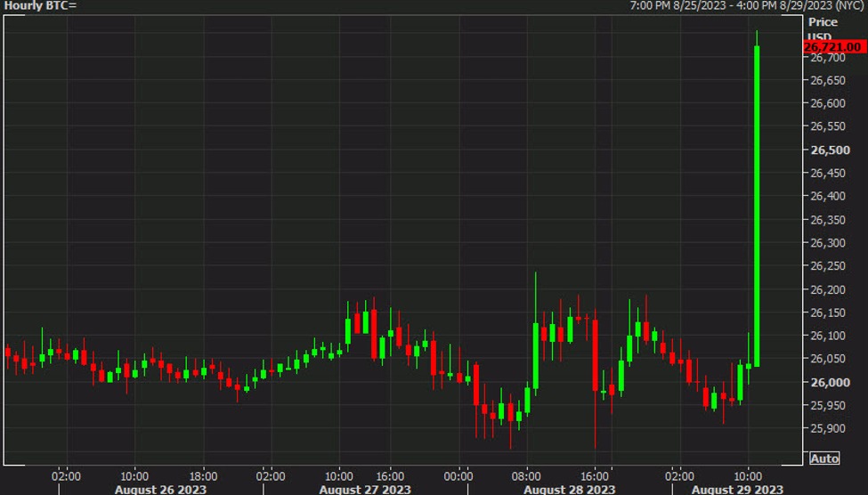This screenshot has height=495, width=868.
Task: Click the 26,300 price axis label
Action: pyautogui.click(x=828, y=243)
